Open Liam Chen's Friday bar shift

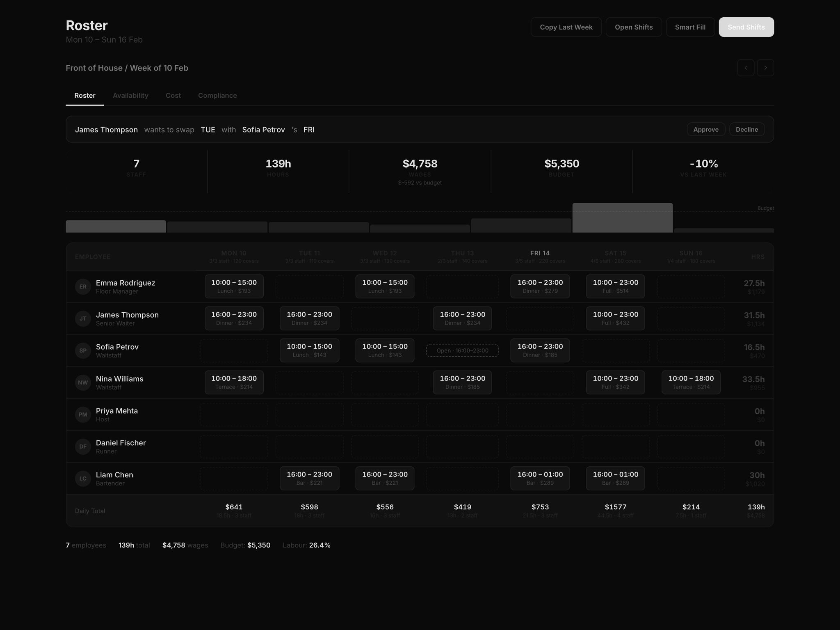[x=540, y=479]
